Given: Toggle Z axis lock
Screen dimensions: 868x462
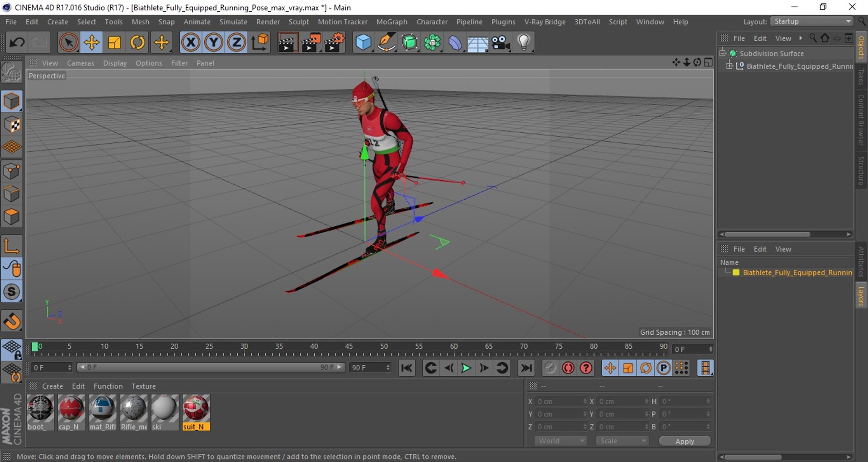Looking at the screenshot, I should [236, 42].
